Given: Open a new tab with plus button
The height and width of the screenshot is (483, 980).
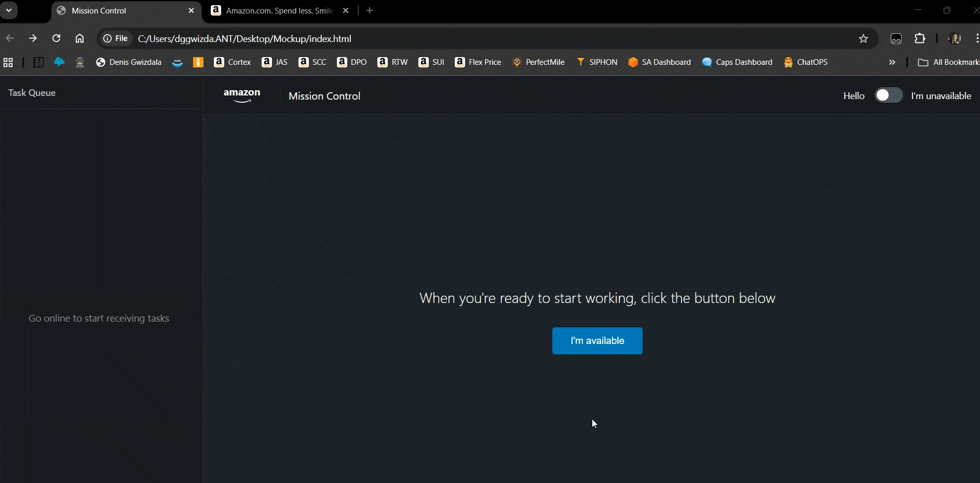Looking at the screenshot, I should (x=370, y=11).
